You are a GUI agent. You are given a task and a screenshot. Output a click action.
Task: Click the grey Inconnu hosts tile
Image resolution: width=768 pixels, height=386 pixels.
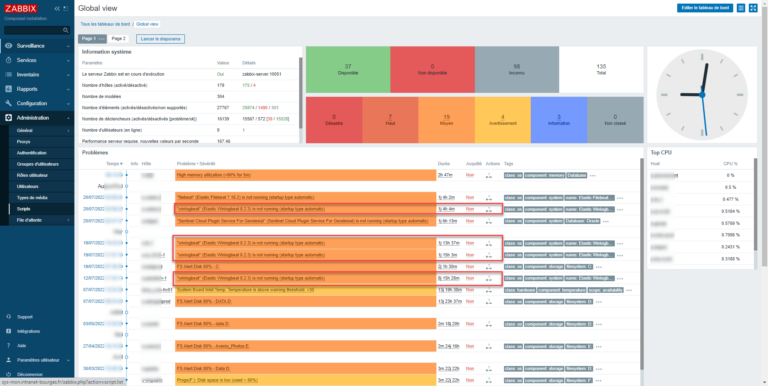pos(517,70)
